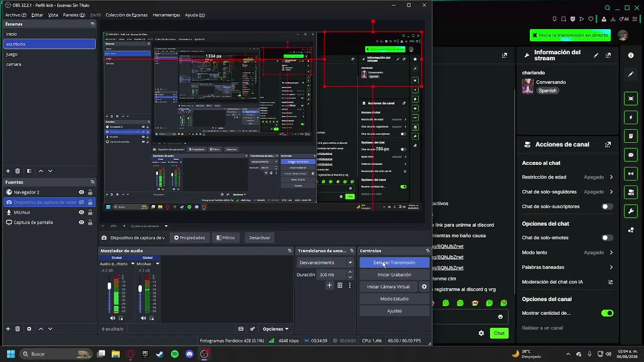The width and height of the screenshot is (644, 362).
Task: Open the Vista menu
Action: [53, 15]
